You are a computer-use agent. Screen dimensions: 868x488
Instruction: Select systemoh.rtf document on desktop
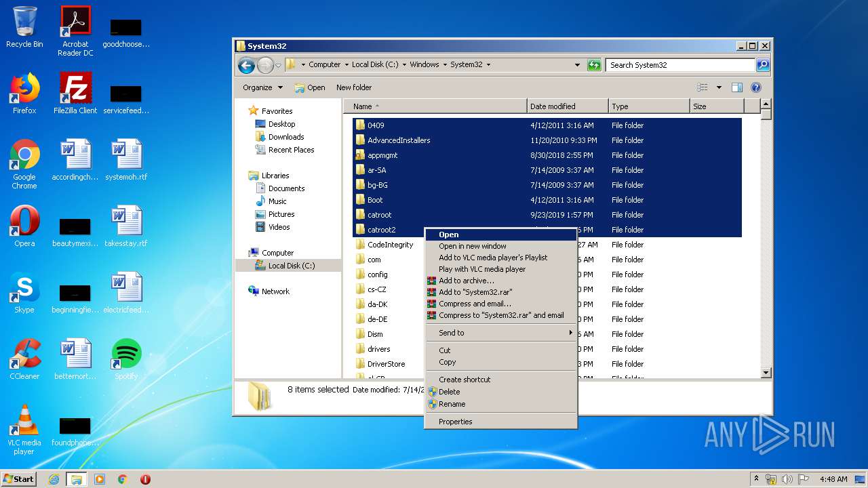pos(126,160)
